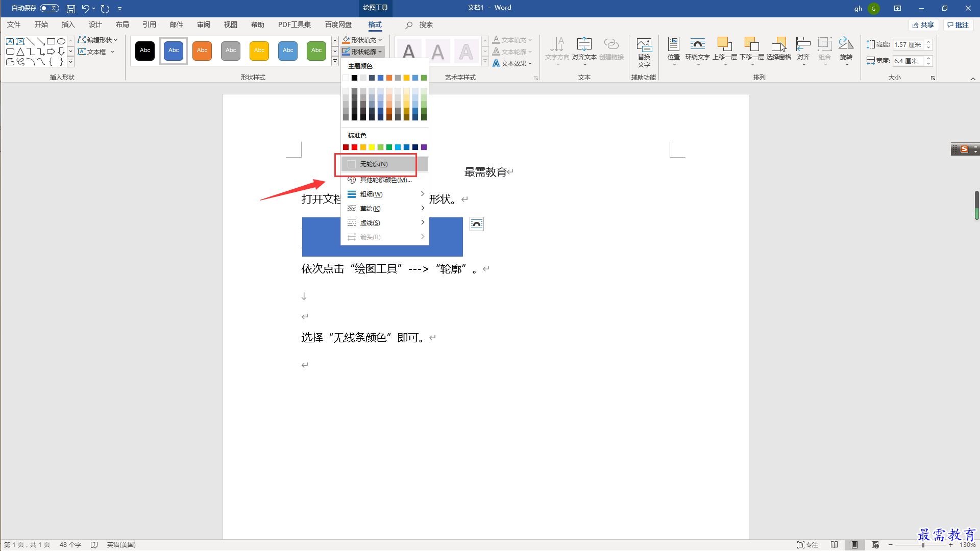Screen dimensions: 980x551
Task: Expand the insert shapes gallery
Action: 71,62
